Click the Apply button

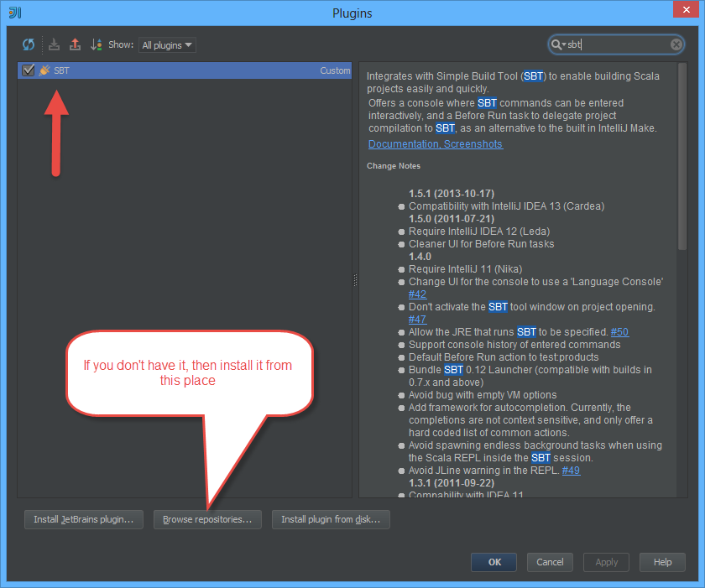[606, 562]
